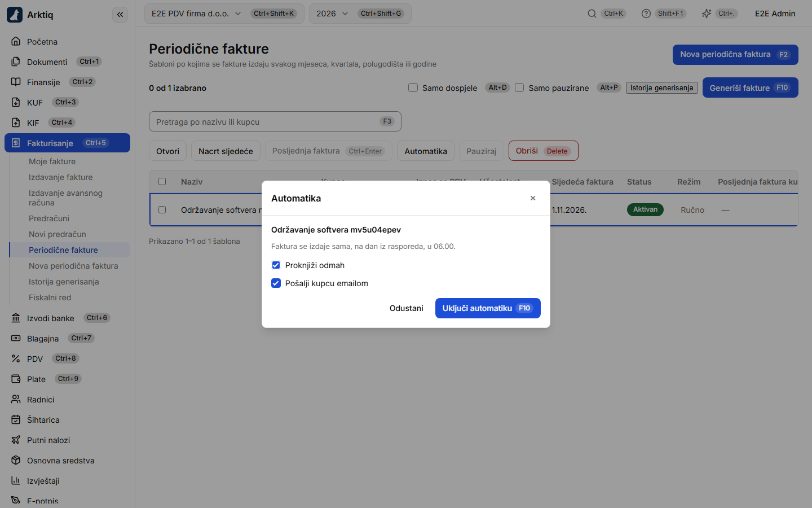Click the Plate wallet icon
This screenshot has width=812, height=508.
click(x=16, y=379)
